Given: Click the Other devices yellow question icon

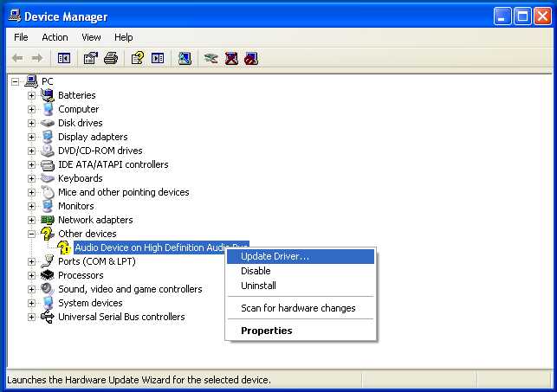Looking at the screenshot, I should click(x=48, y=234).
